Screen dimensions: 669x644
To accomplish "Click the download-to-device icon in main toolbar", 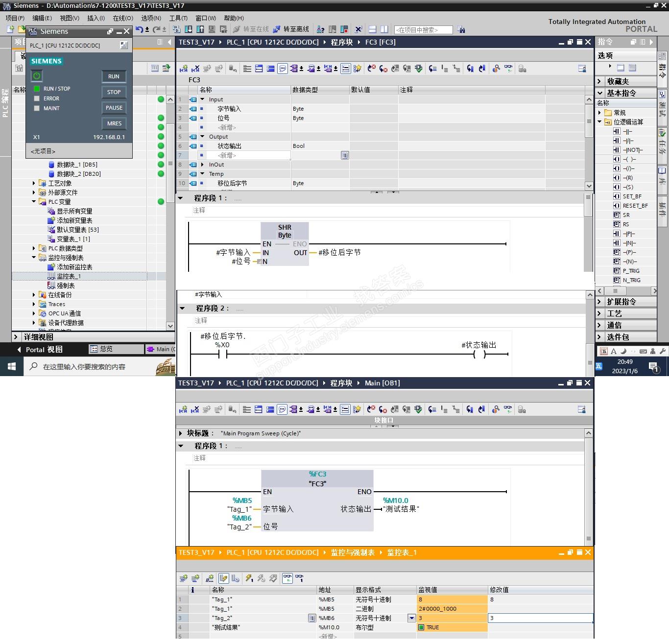I will pos(189,29).
